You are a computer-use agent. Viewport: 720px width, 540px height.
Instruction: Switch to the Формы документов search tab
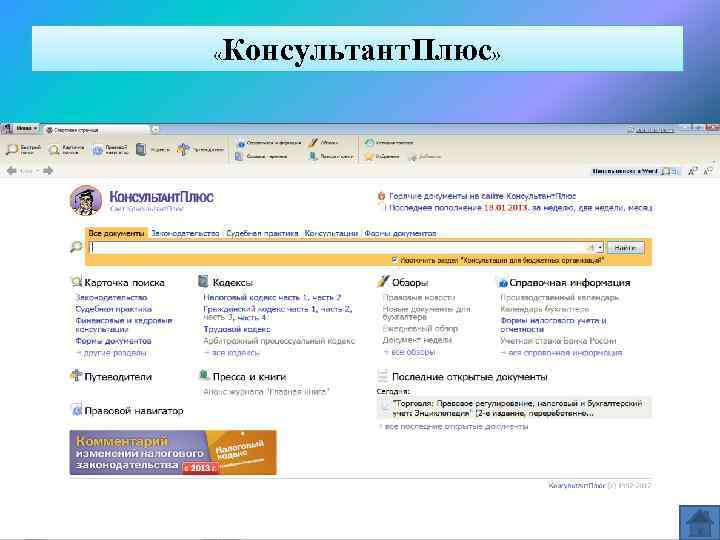[400, 233]
